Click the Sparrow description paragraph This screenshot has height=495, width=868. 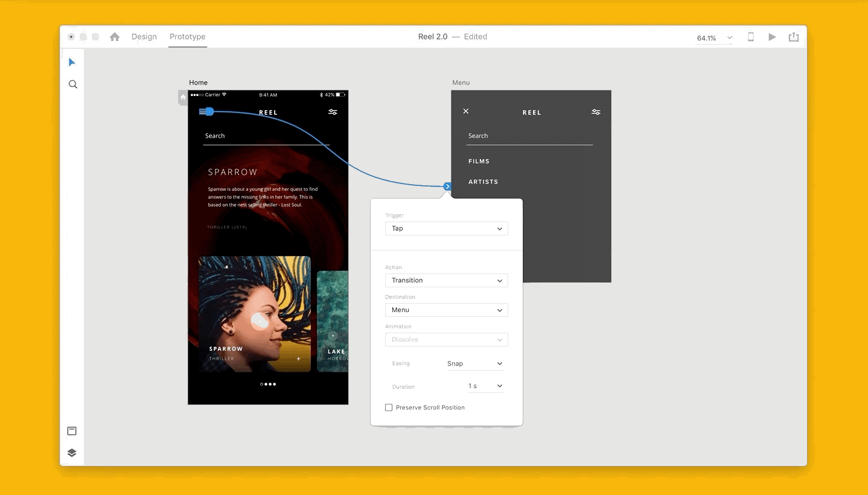point(263,197)
